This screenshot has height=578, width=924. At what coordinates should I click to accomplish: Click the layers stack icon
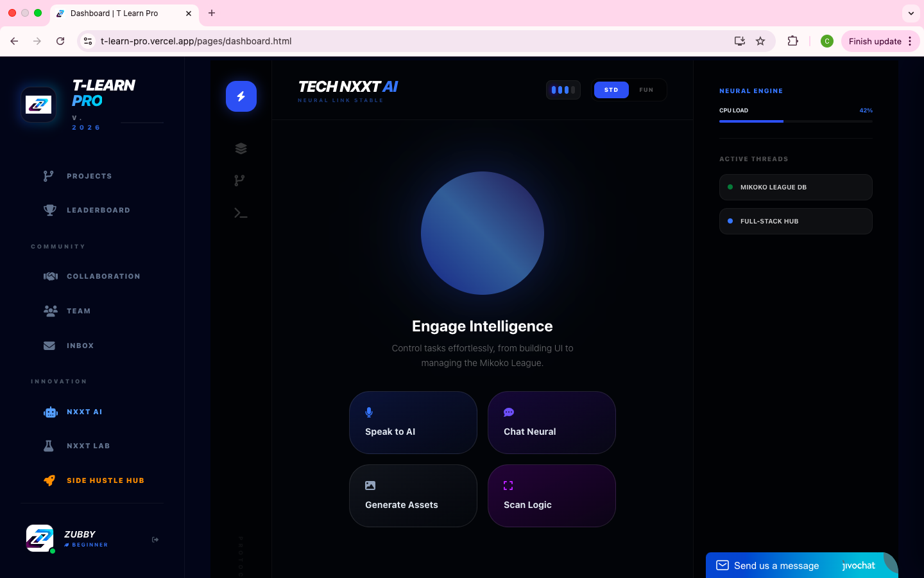(x=241, y=148)
